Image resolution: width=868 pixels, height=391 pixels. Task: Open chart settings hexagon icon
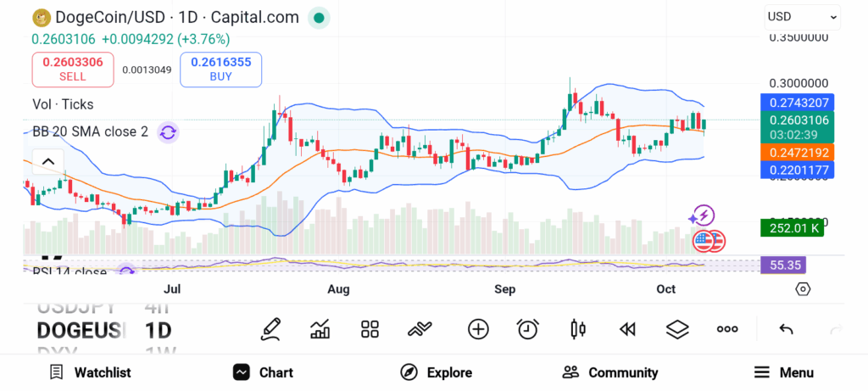click(803, 289)
